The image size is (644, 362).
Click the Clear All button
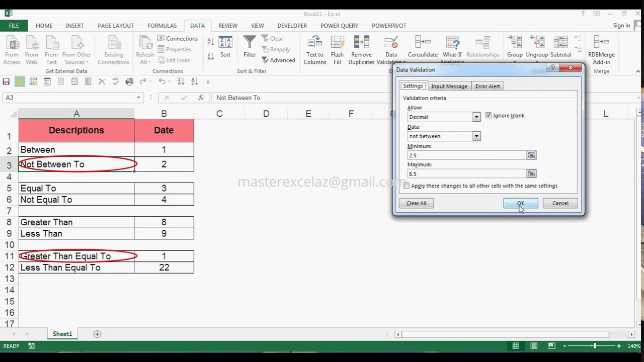point(416,203)
